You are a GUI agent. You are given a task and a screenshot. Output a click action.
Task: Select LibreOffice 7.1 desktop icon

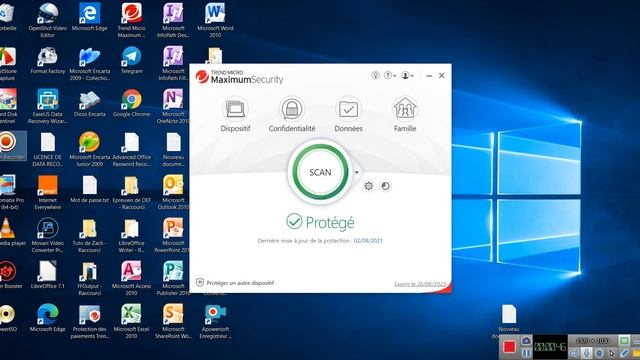pos(47,275)
